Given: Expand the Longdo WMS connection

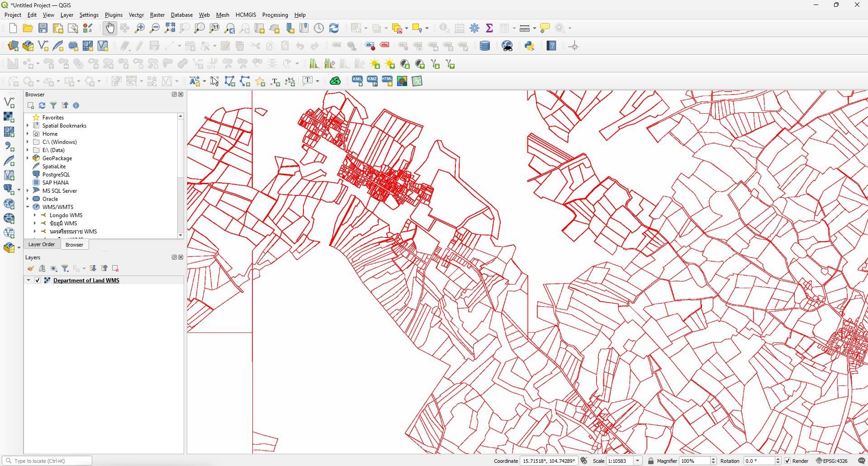Looking at the screenshot, I should point(35,215).
